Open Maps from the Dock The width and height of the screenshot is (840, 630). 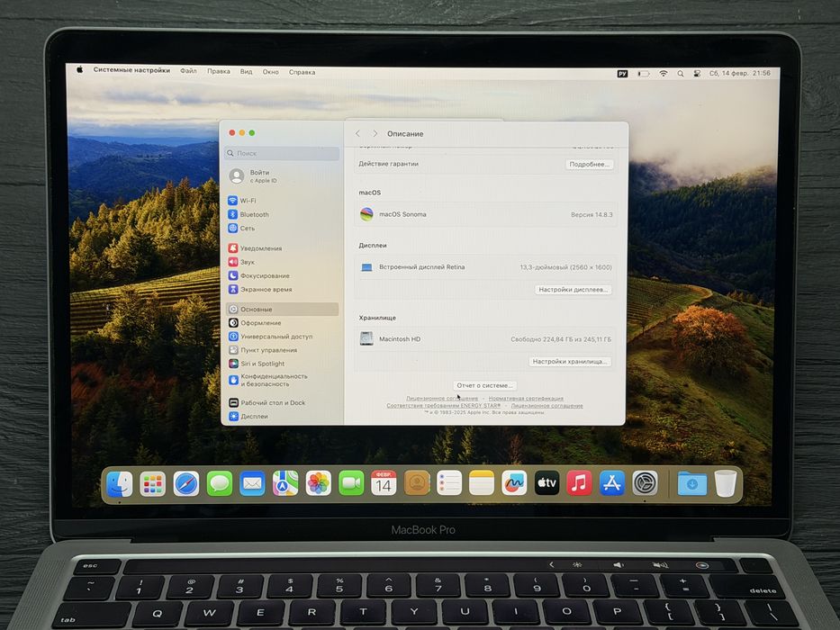(x=285, y=484)
